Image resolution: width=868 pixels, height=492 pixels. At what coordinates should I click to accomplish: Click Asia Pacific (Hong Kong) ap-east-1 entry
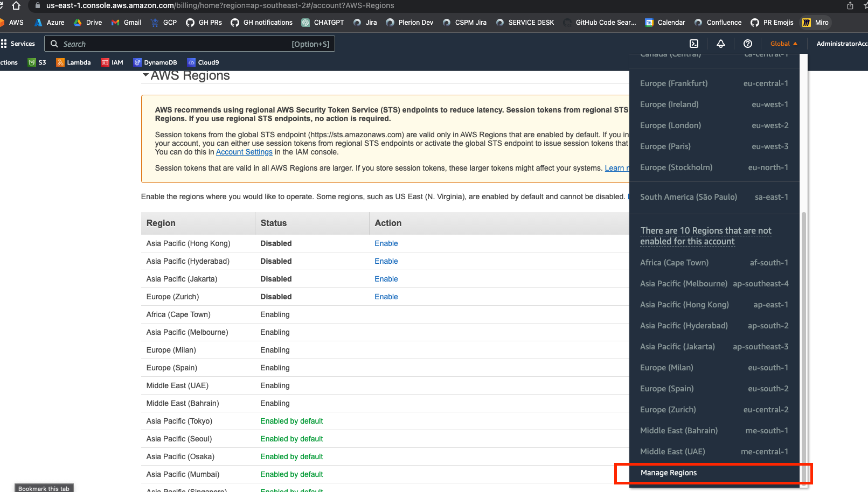coord(714,305)
